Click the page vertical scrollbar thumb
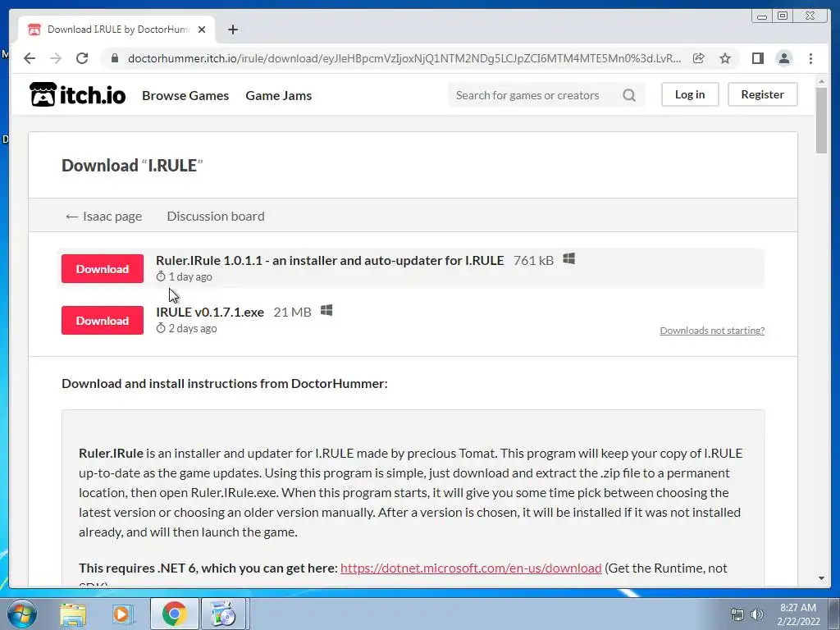The height and width of the screenshot is (630, 840). point(821,121)
